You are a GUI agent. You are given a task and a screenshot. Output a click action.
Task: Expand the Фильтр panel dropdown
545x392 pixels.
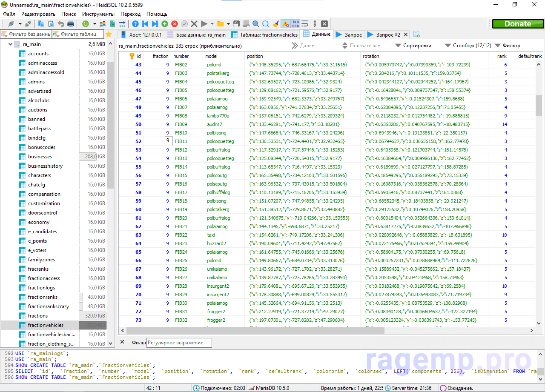point(507,46)
